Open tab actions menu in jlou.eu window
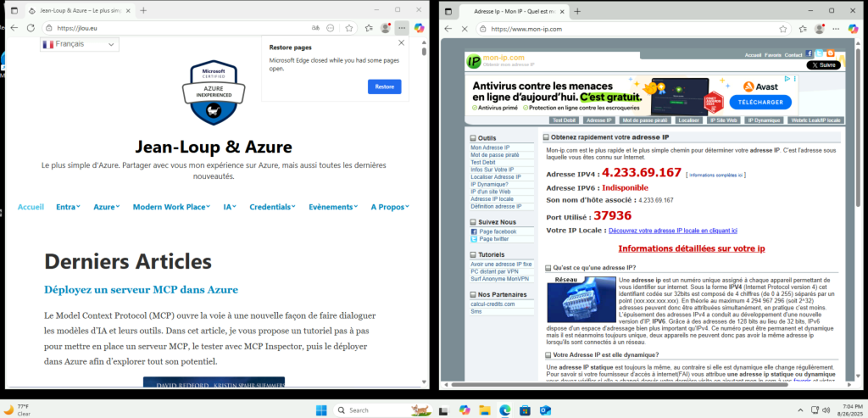The width and height of the screenshot is (868, 418). click(x=14, y=10)
